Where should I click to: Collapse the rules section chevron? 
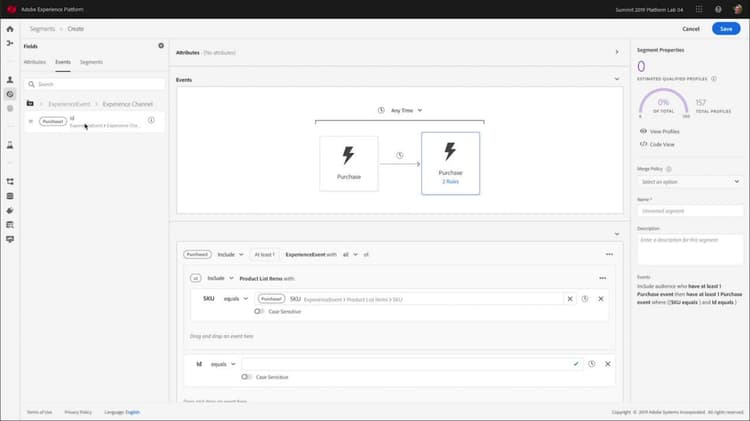pos(617,234)
